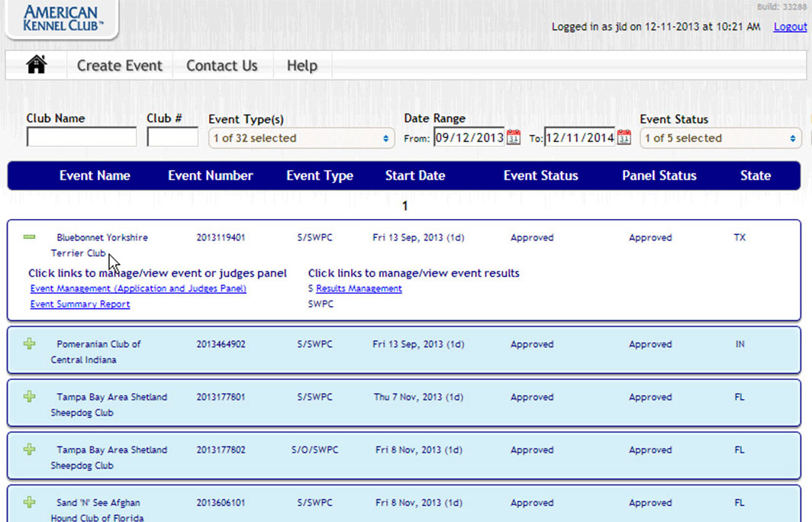Click the Pomeranian Club of Central Indiana name
812x522 pixels.
pos(95,352)
